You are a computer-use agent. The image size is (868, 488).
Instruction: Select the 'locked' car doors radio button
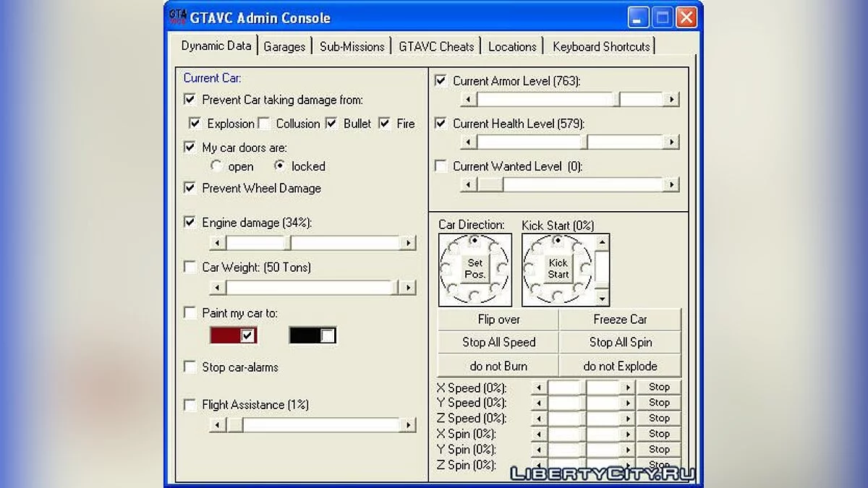(279, 166)
